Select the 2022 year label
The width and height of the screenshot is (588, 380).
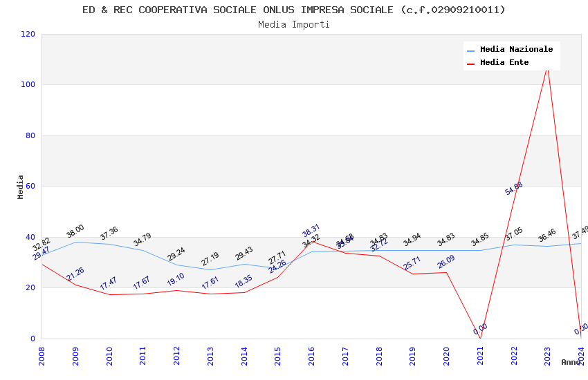click(x=514, y=356)
